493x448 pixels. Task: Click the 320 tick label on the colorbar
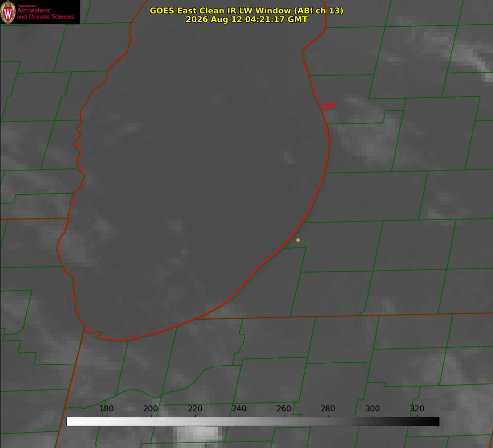coord(417,408)
